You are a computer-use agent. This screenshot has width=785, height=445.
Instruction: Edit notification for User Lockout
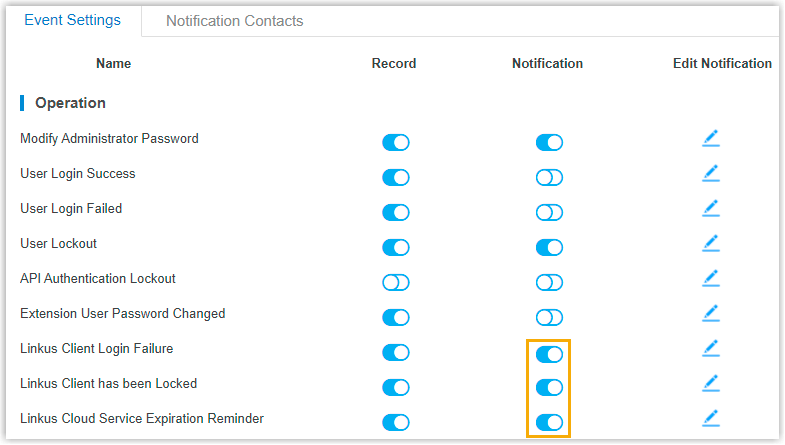(710, 244)
